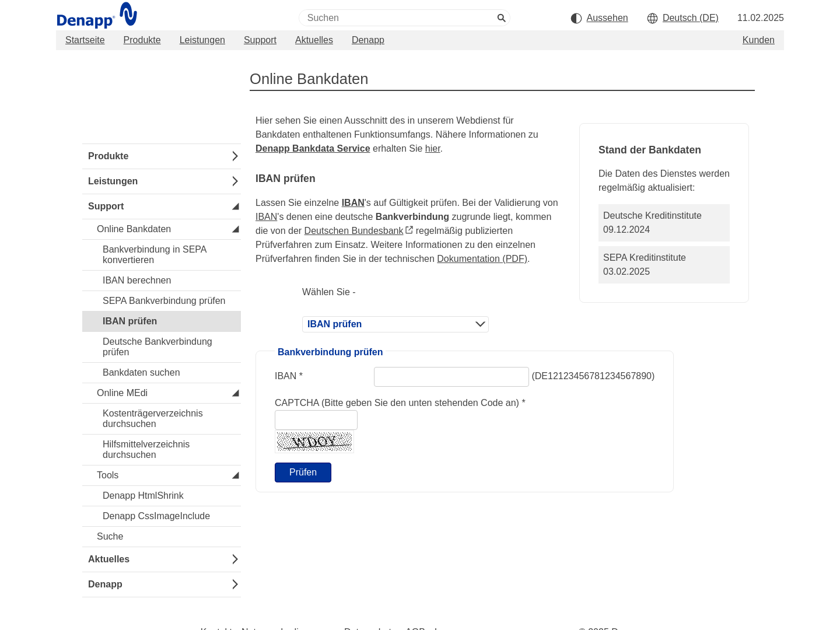Collapse the Support sidebar section

(x=235, y=206)
